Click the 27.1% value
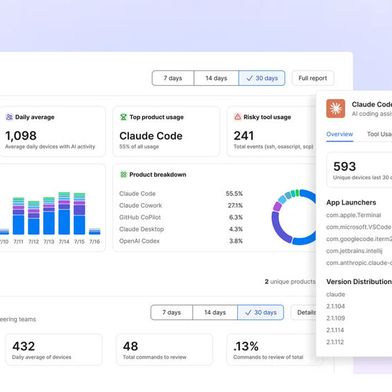 coord(235,205)
